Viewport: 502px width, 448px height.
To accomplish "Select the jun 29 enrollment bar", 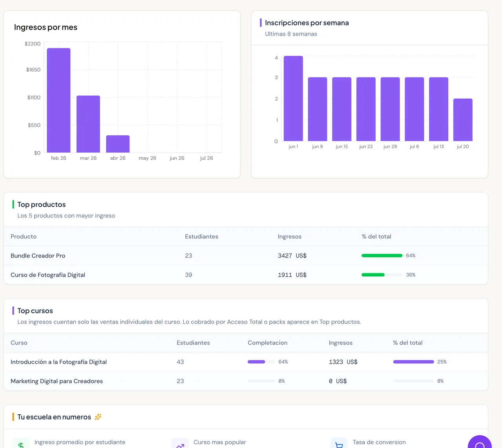I will [390, 109].
